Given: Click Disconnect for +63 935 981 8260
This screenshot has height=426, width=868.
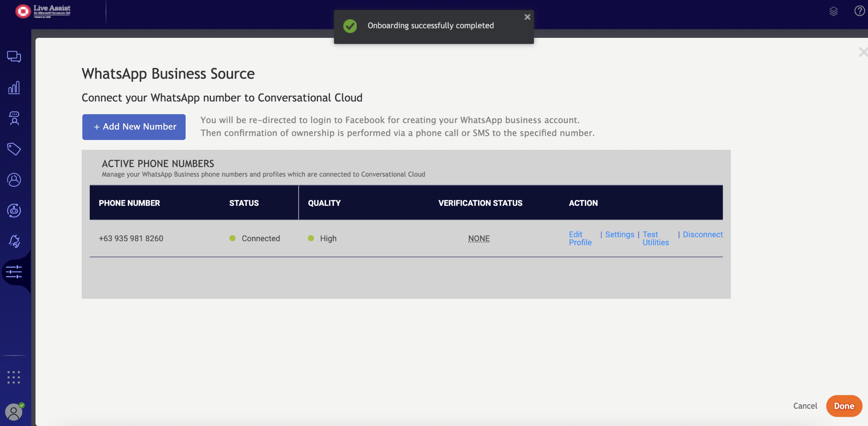Looking at the screenshot, I should 703,234.
